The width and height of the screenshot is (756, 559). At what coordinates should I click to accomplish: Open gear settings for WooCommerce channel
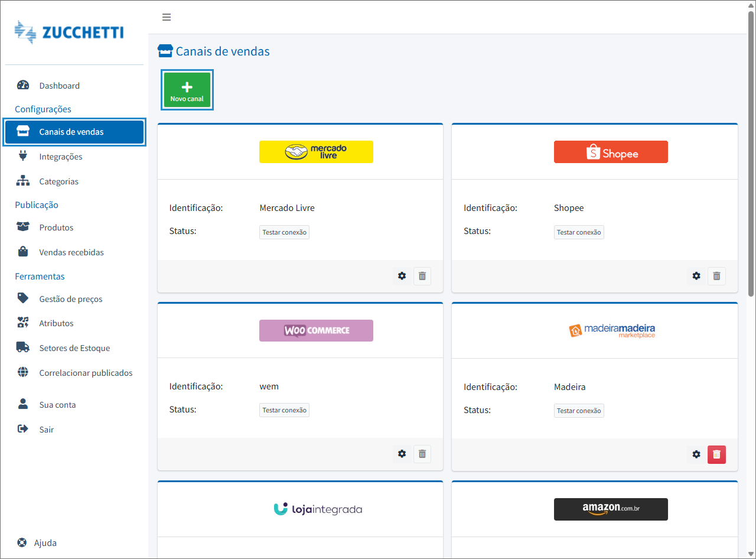[402, 454]
